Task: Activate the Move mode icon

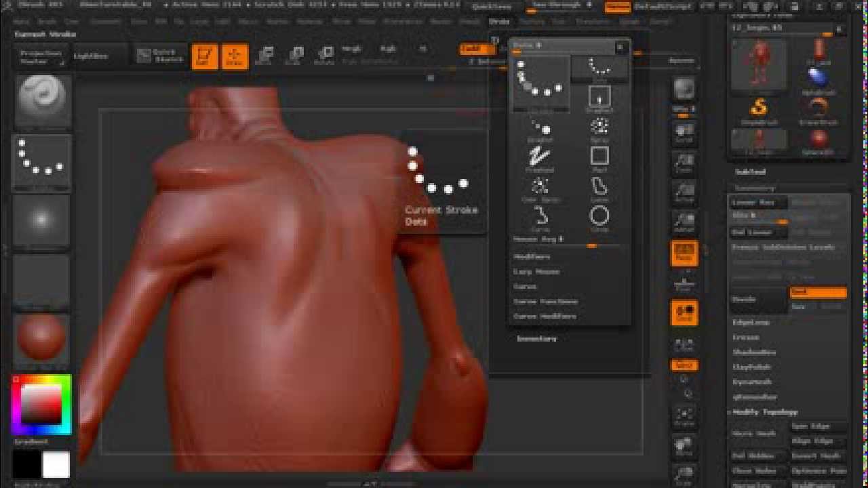Action: coord(264,56)
